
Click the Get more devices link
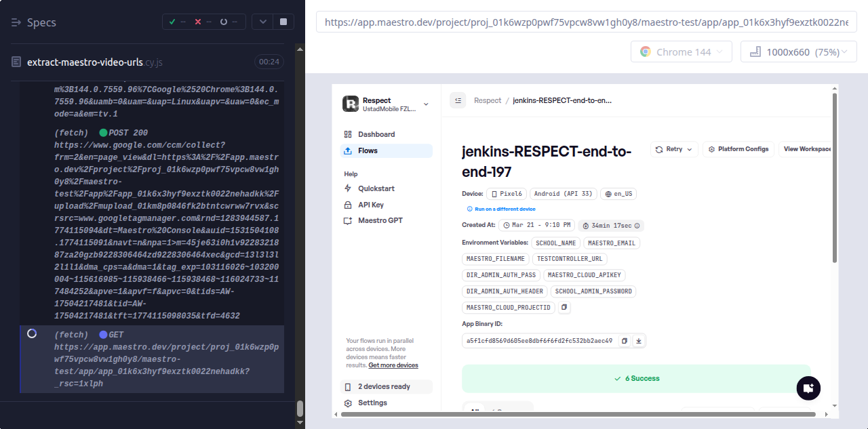coord(393,365)
